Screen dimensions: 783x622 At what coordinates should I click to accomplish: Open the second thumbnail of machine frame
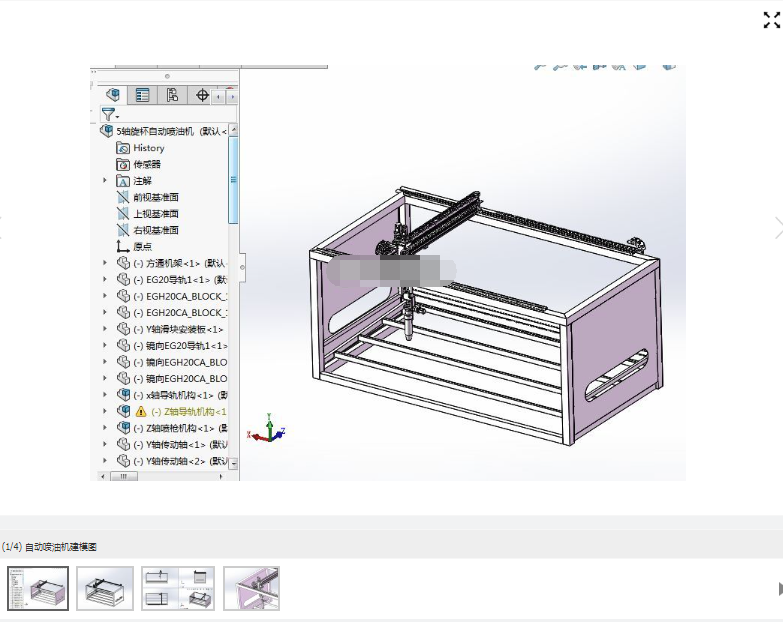(105, 588)
